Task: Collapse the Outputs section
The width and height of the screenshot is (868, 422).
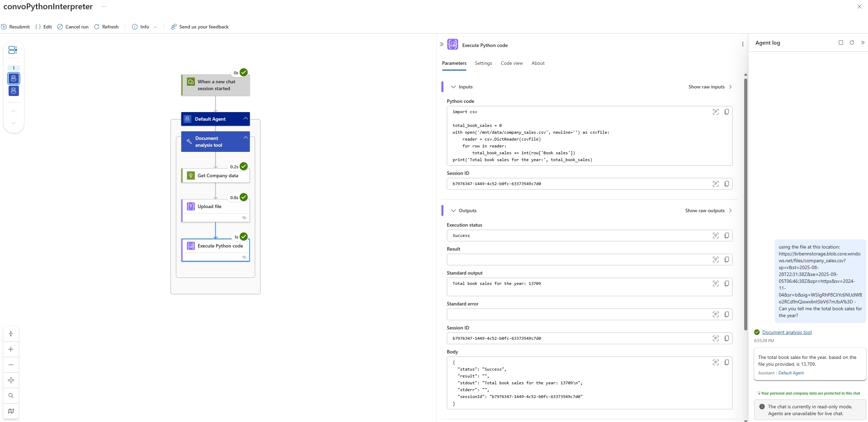Action: 453,210
